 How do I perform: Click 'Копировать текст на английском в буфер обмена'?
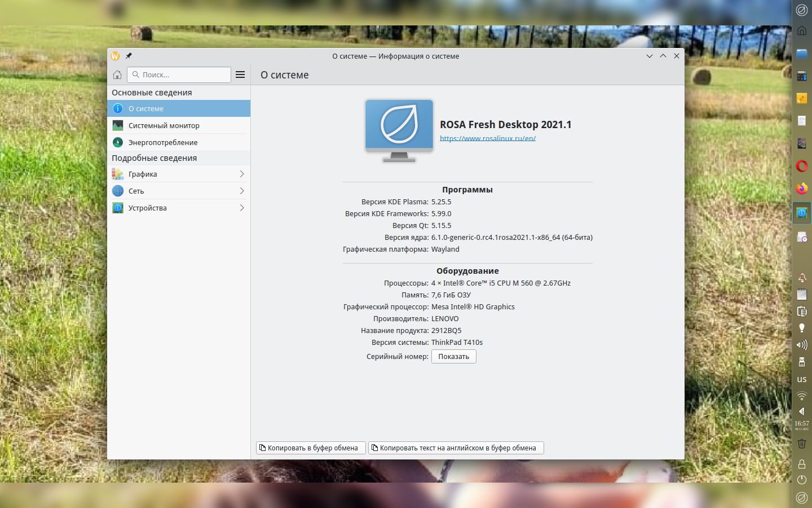point(456,448)
